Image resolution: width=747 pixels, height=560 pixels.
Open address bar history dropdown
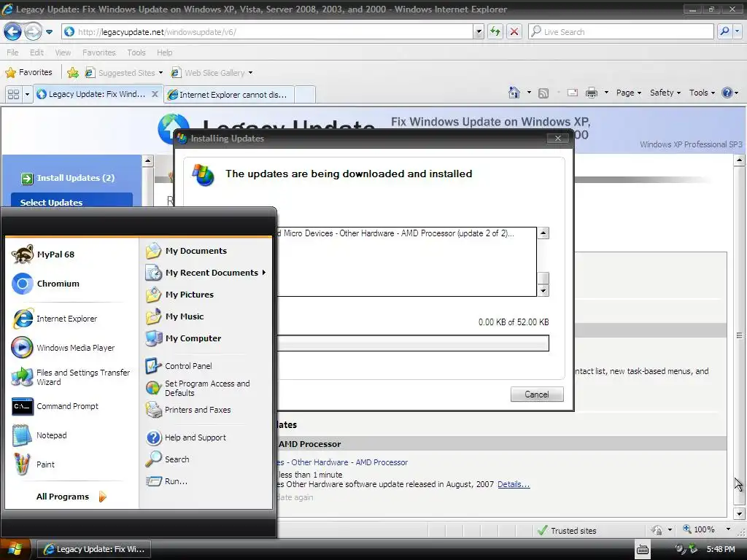479,32
